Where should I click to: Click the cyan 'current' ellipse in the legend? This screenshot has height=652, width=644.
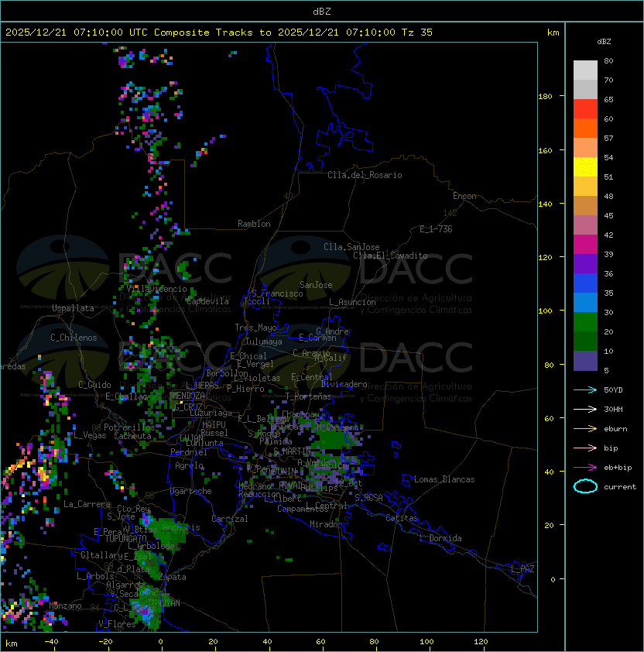(x=585, y=486)
